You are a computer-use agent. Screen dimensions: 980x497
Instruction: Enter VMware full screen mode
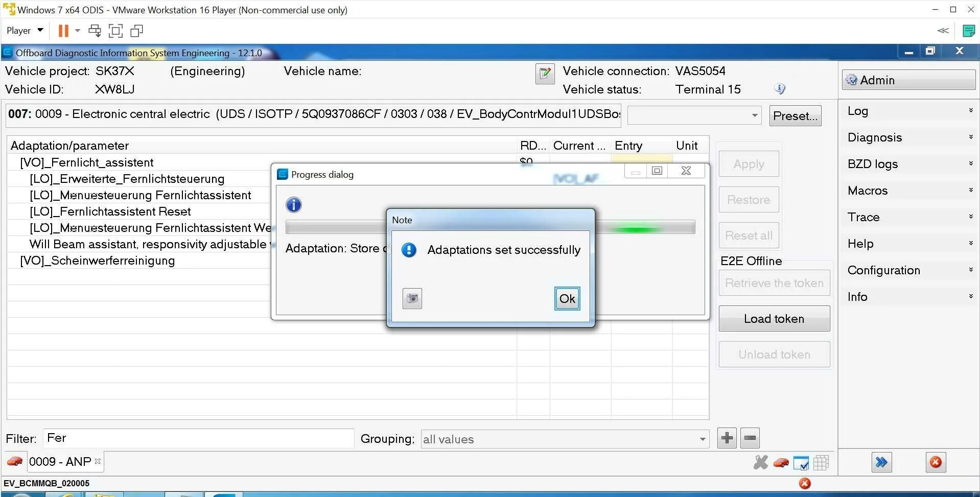coord(116,31)
